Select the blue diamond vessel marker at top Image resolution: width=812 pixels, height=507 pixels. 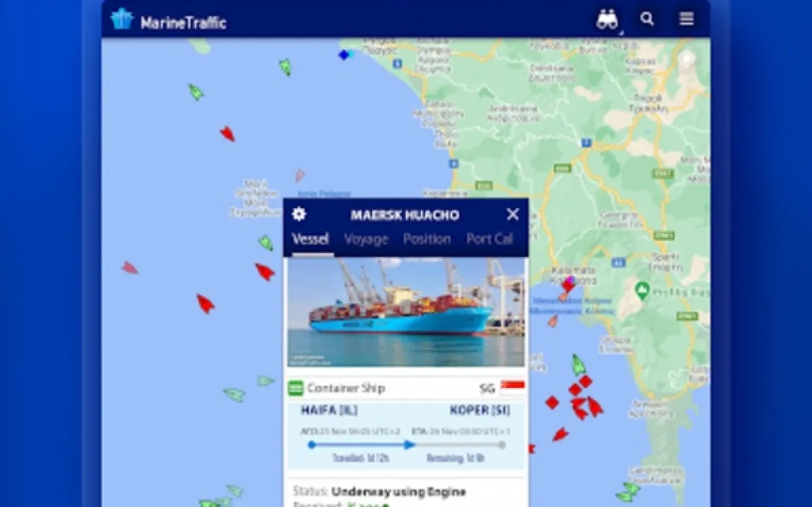[x=344, y=55]
